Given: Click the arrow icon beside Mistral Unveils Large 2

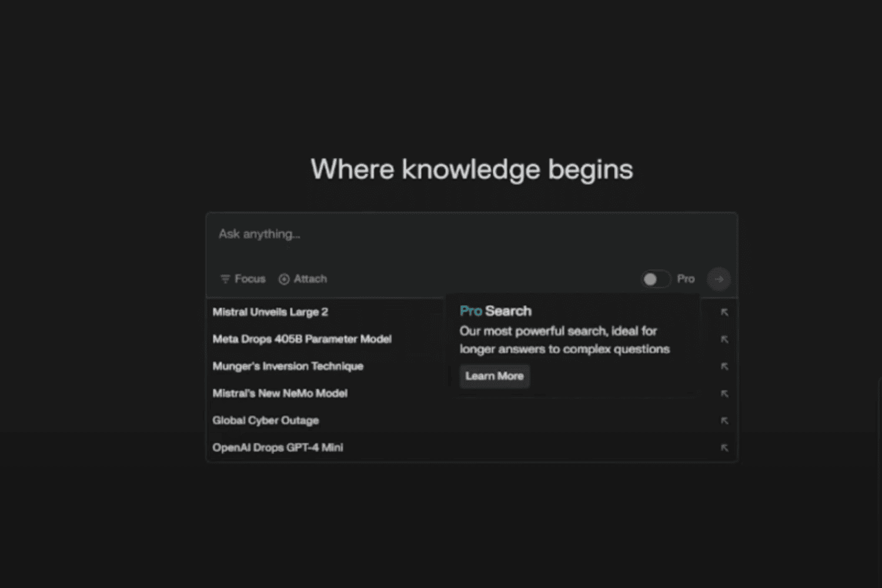Looking at the screenshot, I should 724,312.
